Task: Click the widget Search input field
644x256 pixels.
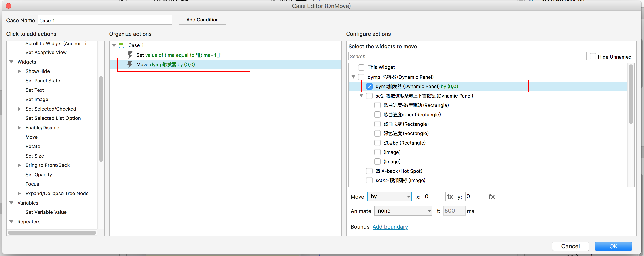Action: tap(467, 57)
